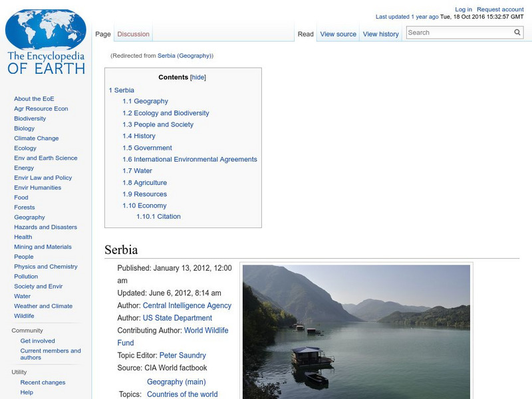Select the Read tab

[x=305, y=33]
